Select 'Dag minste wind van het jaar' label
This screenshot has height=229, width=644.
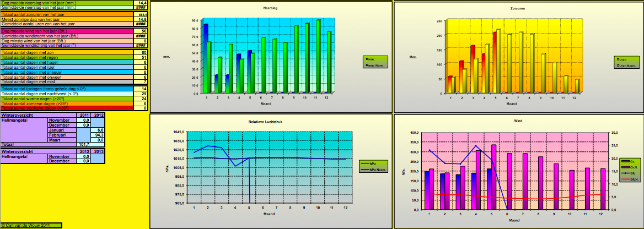tap(67, 41)
